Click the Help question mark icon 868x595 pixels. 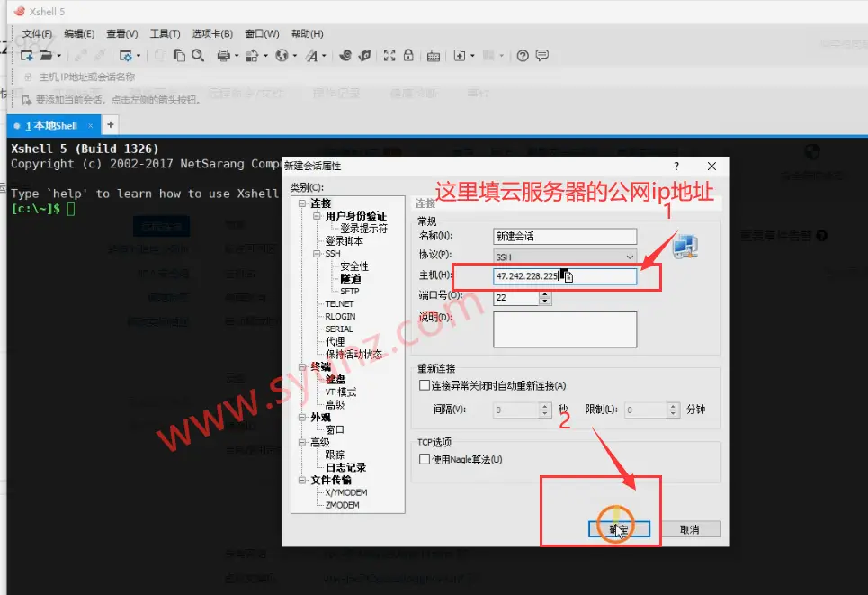pos(521,55)
